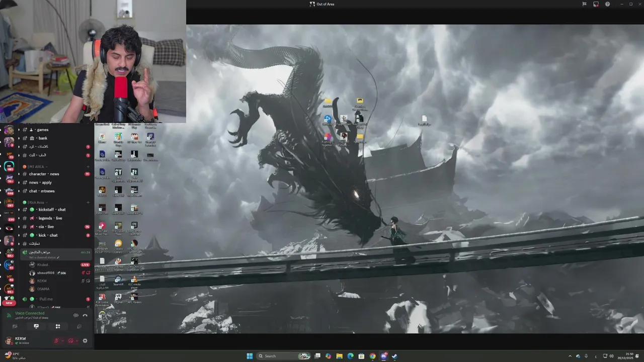Open volume control in system tray
This screenshot has height=362, width=644.
pyautogui.click(x=612, y=356)
